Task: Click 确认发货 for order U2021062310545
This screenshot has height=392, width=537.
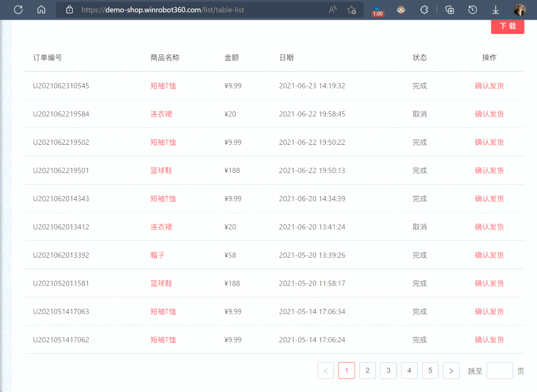Action: pyautogui.click(x=489, y=86)
